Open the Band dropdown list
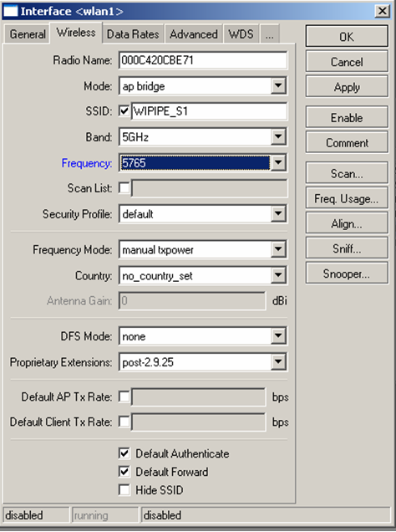The image size is (396, 532). (278, 136)
